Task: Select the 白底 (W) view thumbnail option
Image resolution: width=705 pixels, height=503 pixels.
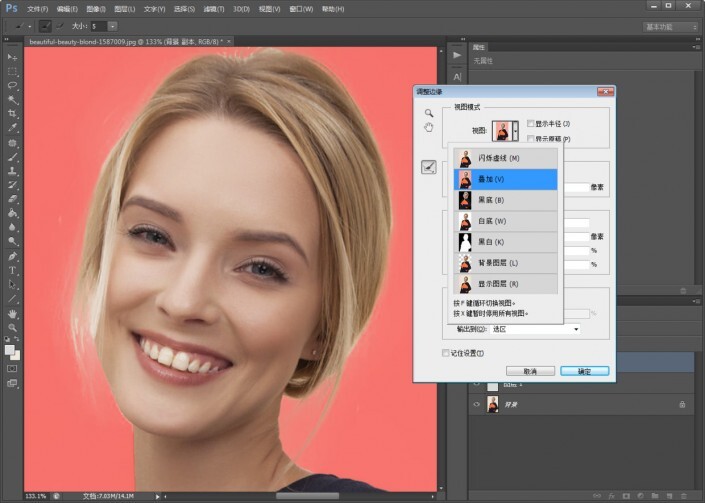Action: [x=464, y=222]
